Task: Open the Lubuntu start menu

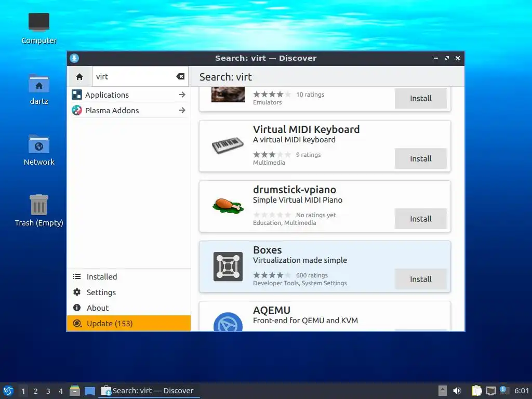Action: point(8,391)
